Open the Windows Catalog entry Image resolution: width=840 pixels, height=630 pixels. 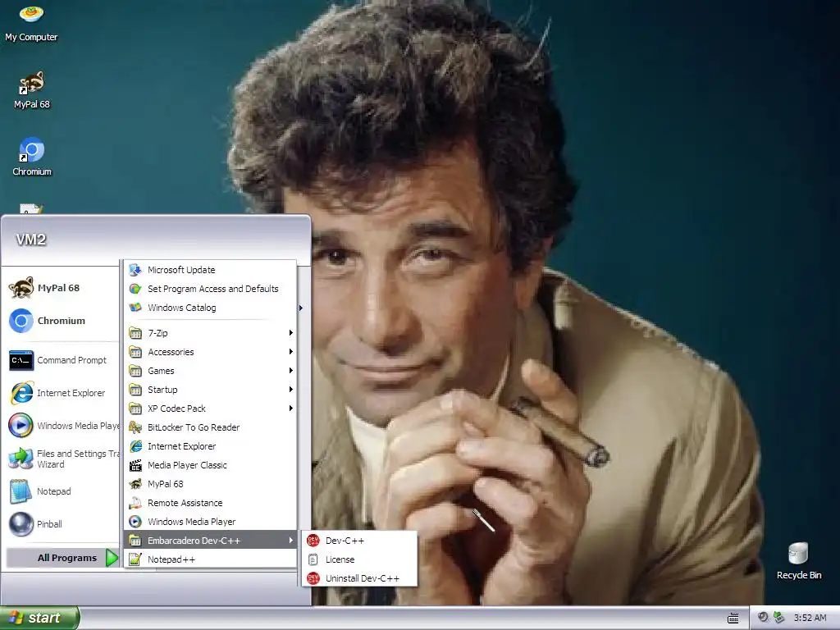coord(211,308)
